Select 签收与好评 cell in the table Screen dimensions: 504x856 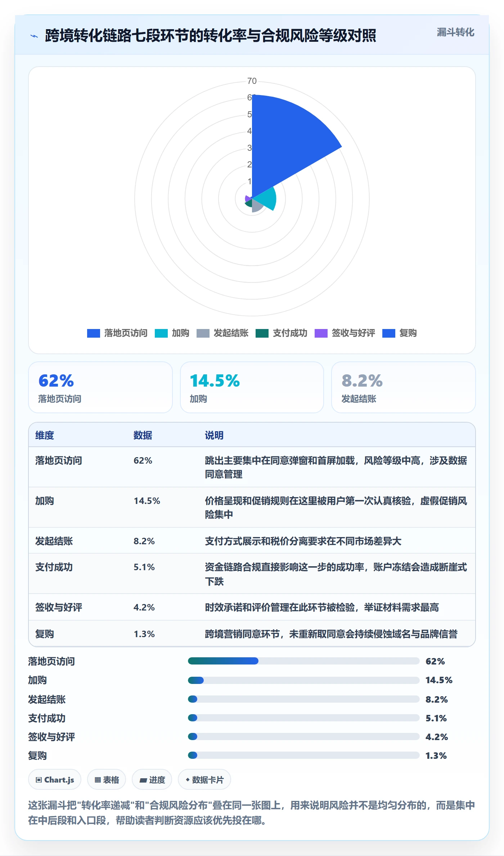click(x=59, y=607)
